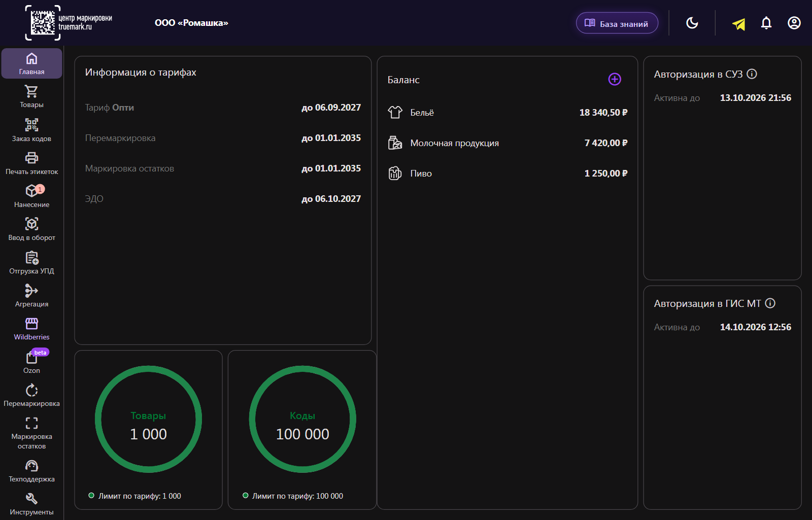Image resolution: width=812 pixels, height=520 pixels.
Task: Click the База знаний button
Action: 617,23
